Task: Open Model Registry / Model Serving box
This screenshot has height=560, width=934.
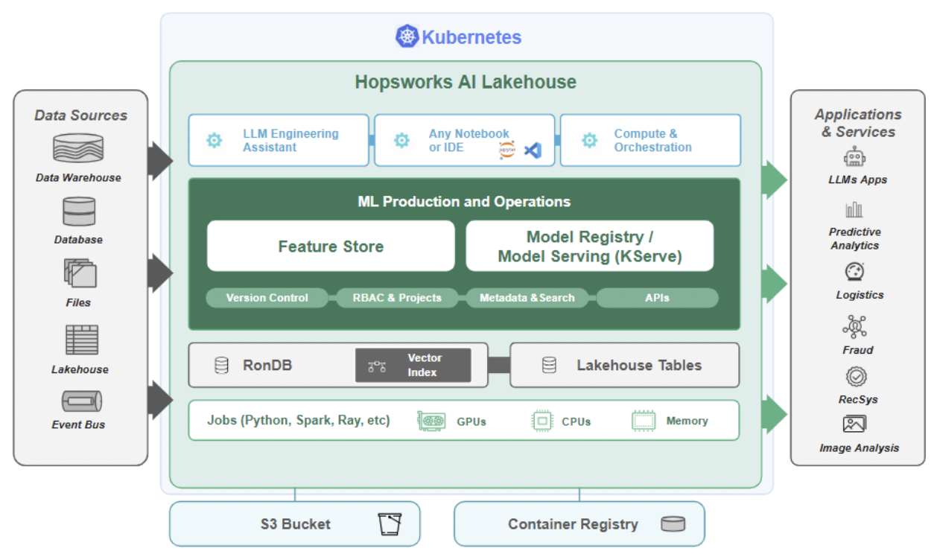Action: 589,246
